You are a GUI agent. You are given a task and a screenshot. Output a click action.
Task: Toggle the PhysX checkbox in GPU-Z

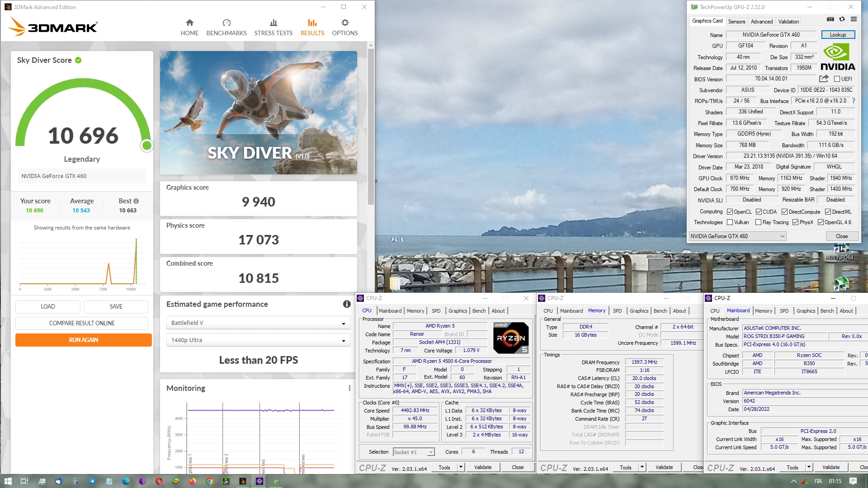795,222
